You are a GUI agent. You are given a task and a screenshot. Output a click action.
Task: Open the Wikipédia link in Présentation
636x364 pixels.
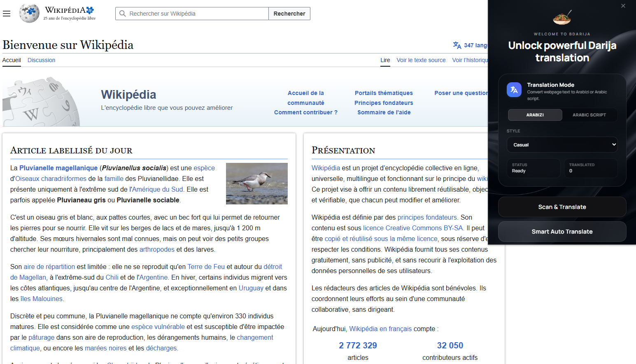click(x=326, y=168)
